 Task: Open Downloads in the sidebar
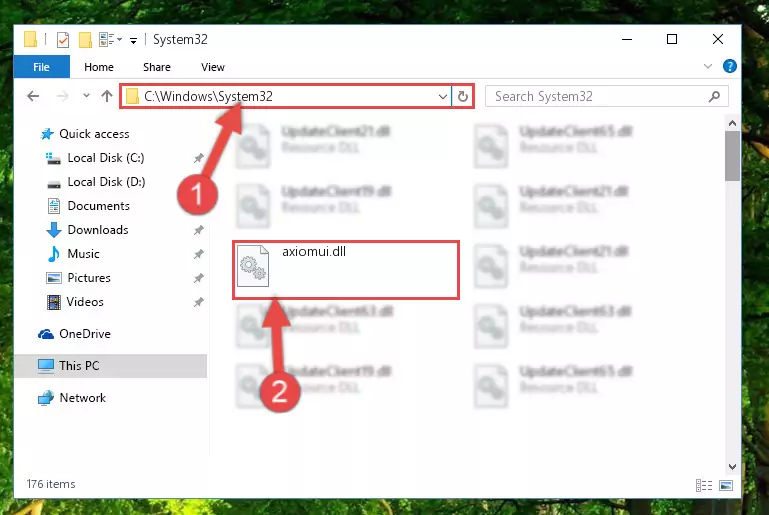pos(98,230)
